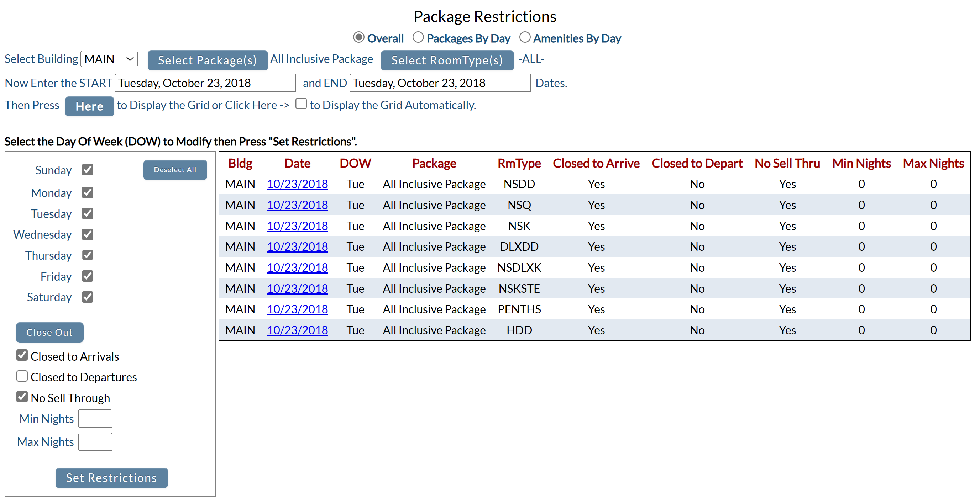This screenshot has width=980, height=504.
Task: Click the DOW column header
Action: 355,163
